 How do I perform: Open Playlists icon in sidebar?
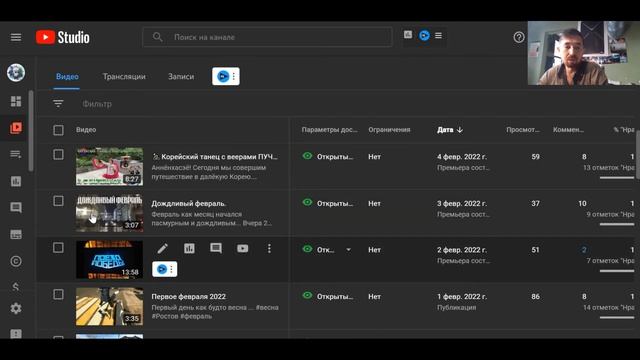point(16,154)
